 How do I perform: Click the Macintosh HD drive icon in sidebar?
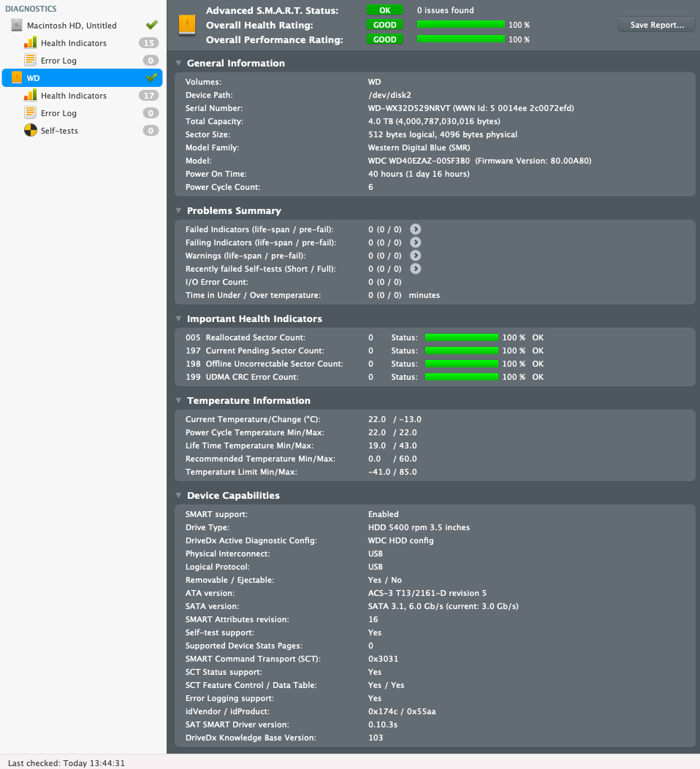click(x=17, y=25)
